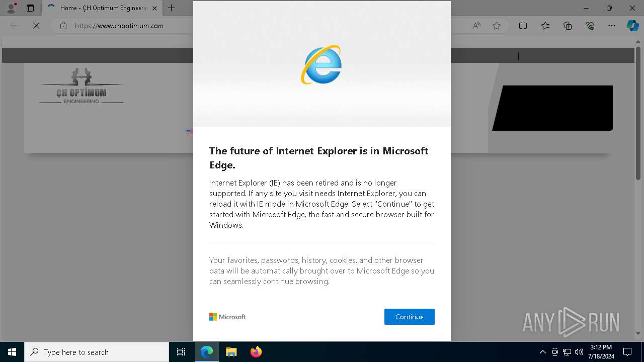Click the Continue button in the dialog

click(x=409, y=317)
